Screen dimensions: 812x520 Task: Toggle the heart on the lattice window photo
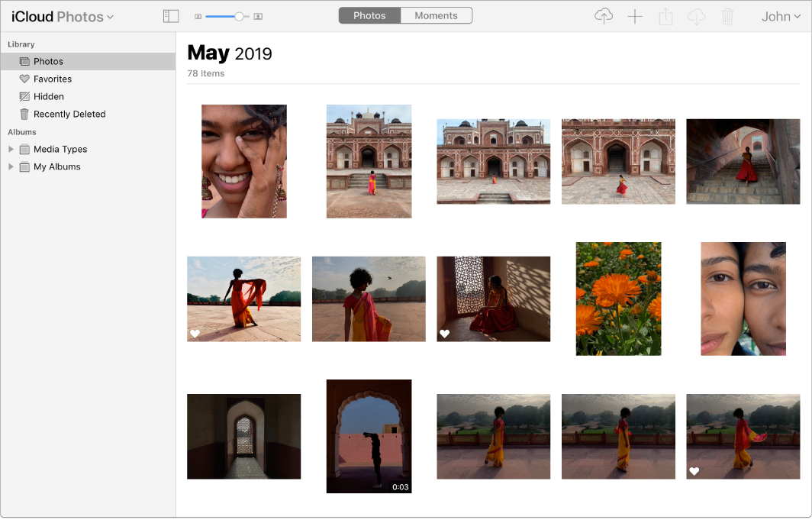[x=444, y=334]
